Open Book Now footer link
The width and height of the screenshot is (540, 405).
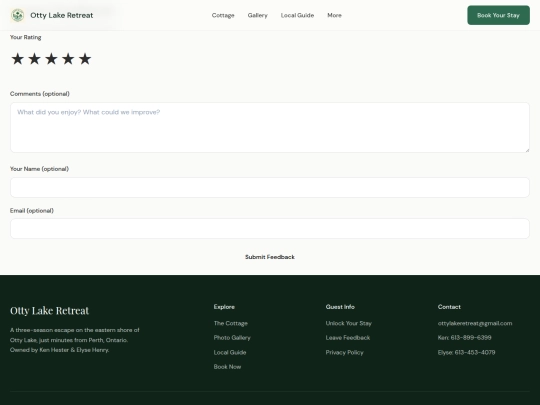[227, 367]
